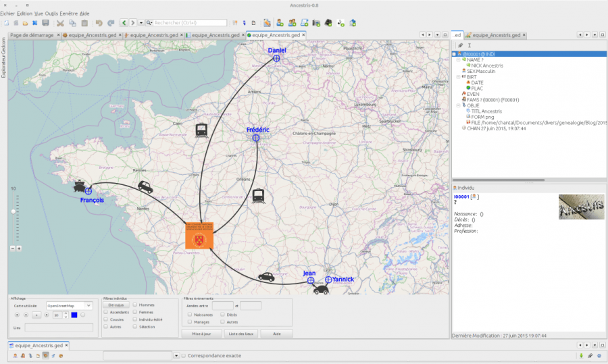Open the search magnifier options dropdown
This screenshot has width=608, height=364.
click(x=149, y=23)
